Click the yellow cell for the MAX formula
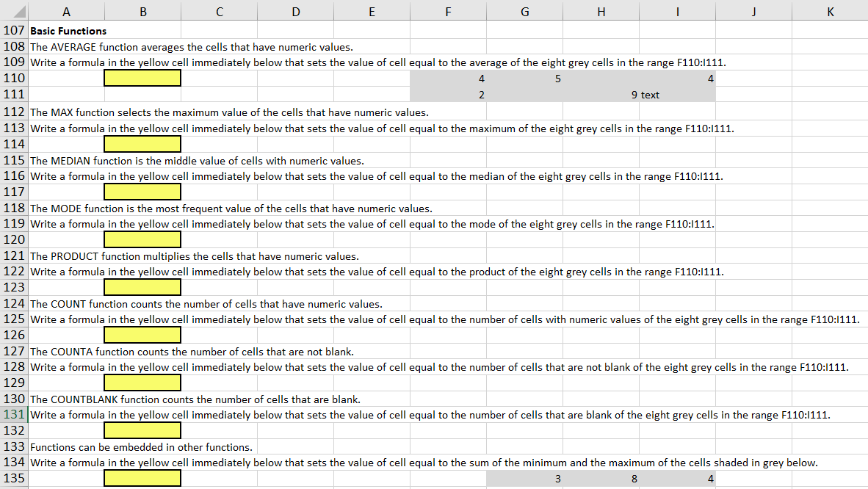 pos(142,143)
